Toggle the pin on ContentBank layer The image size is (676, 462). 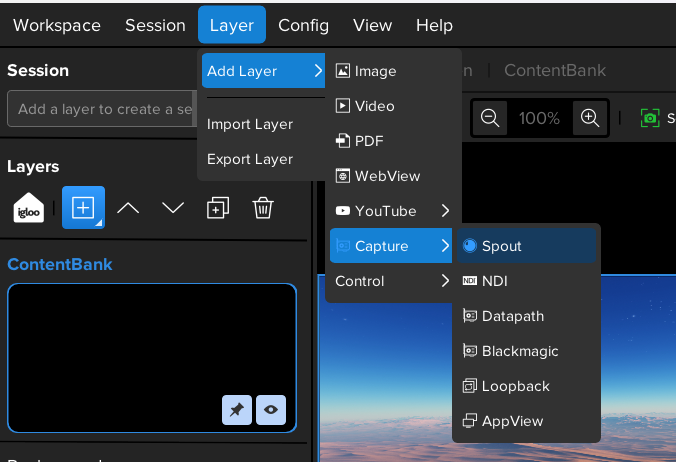[237, 410]
